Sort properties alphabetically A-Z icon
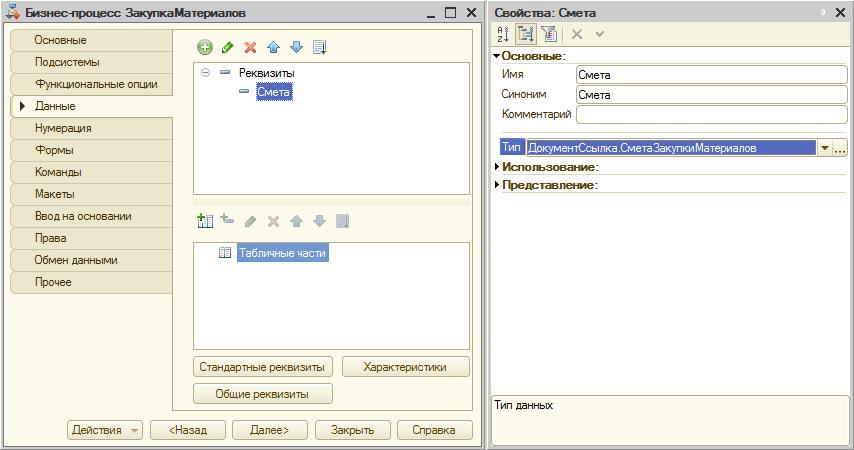 (x=503, y=34)
